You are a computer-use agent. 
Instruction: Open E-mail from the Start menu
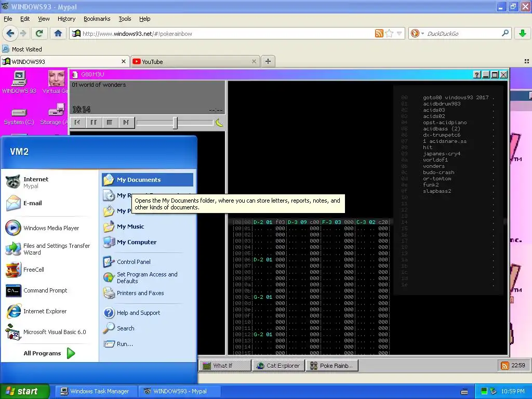click(x=49, y=203)
